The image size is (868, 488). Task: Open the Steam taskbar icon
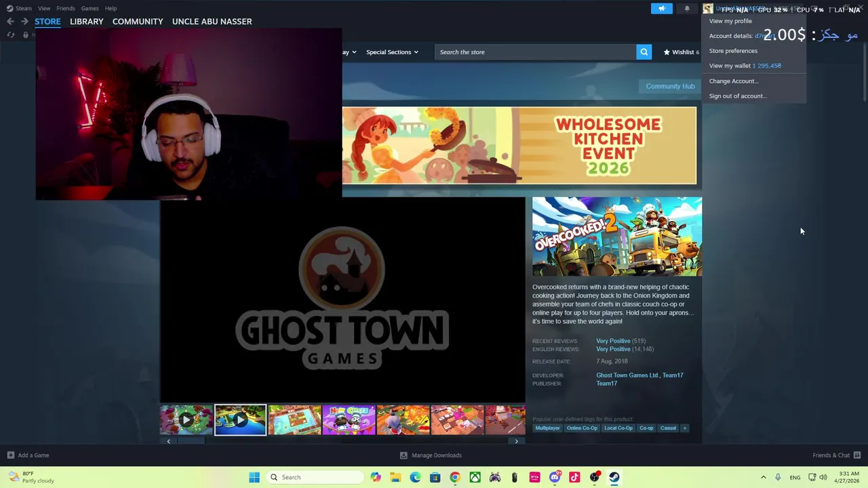[614, 477]
